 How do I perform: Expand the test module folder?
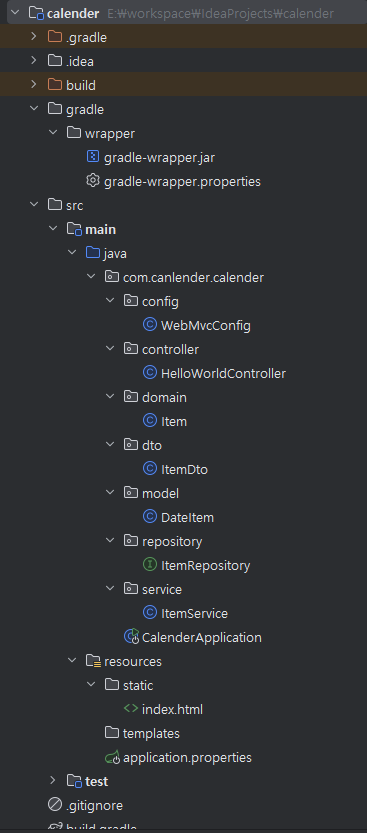[53, 780]
